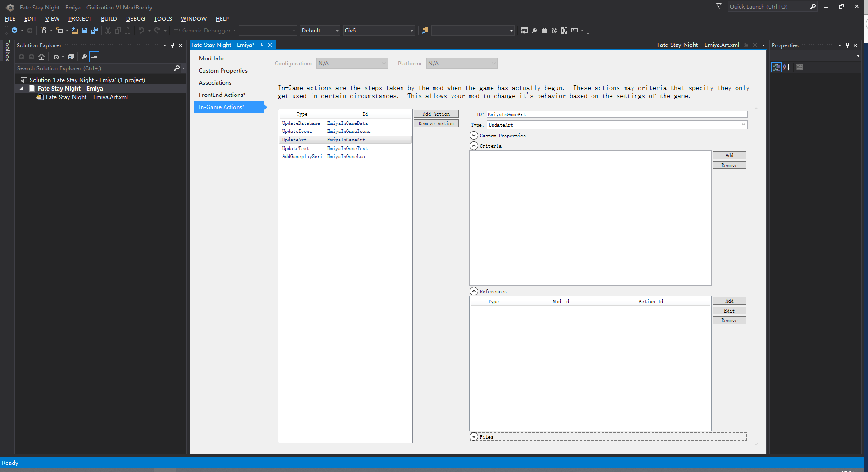The width and height of the screenshot is (868, 472).
Task: Select the UpdateIcons EmiyaInGameIcons action row
Action: click(345, 132)
